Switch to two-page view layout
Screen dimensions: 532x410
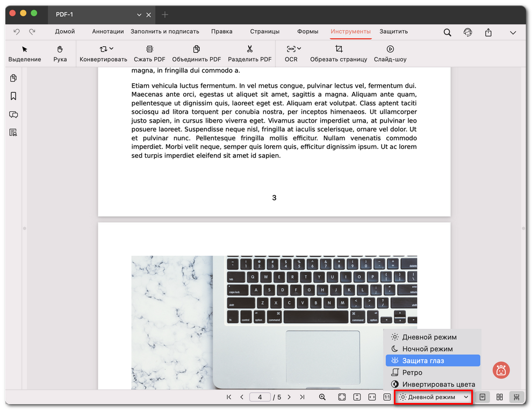click(500, 397)
